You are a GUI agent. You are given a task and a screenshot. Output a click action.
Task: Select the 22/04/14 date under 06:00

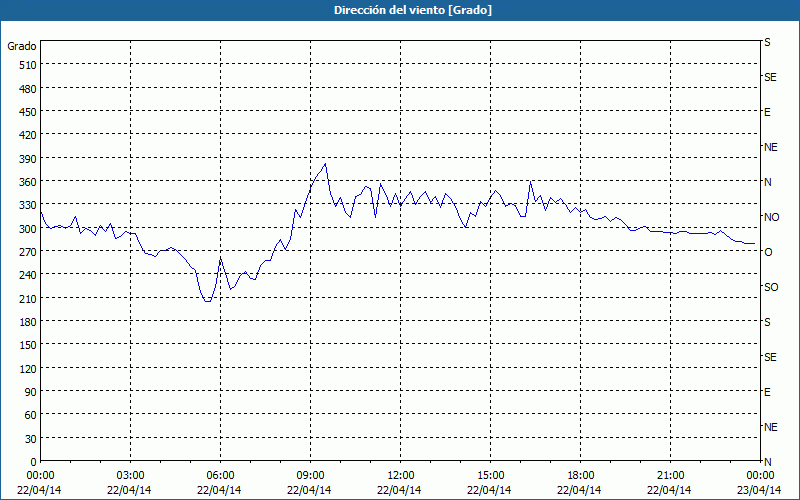pyautogui.click(x=219, y=490)
